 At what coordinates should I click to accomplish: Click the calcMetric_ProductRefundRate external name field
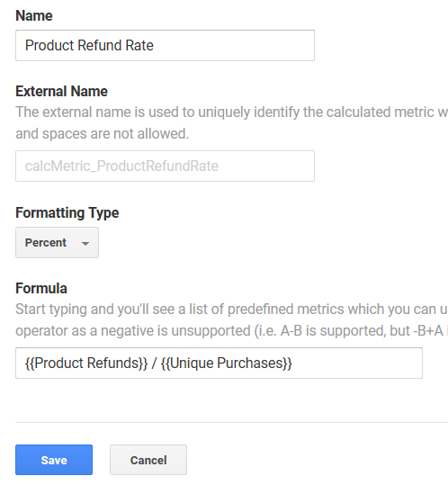166,166
